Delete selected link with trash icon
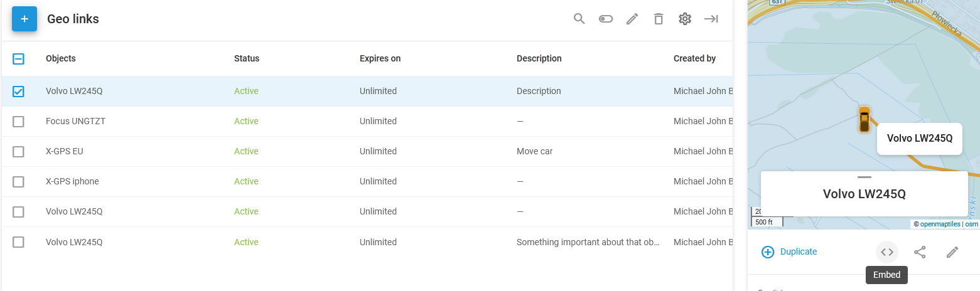980x291 pixels. pyautogui.click(x=659, y=19)
